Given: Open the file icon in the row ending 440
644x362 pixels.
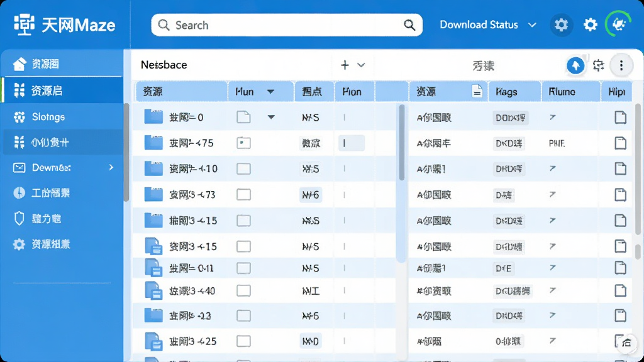Looking at the screenshot, I should point(155,290).
